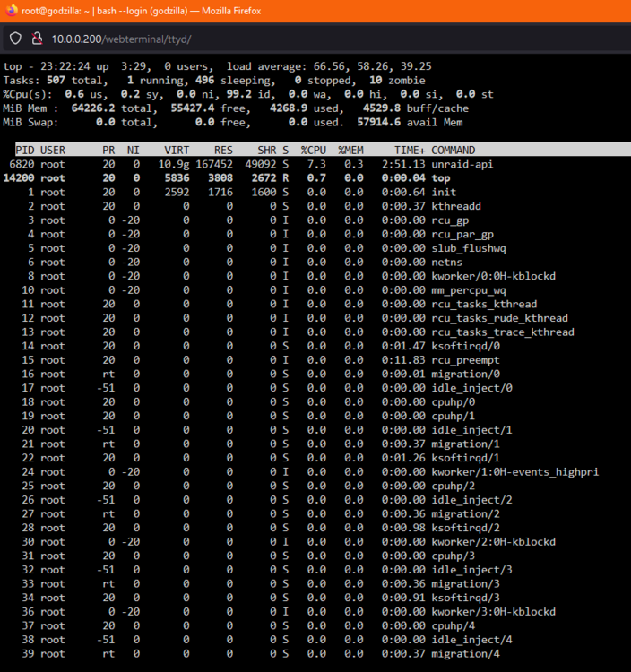
Task: Click the rcu_tasks_rude_kthread command
Action: click(x=499, y=318)
